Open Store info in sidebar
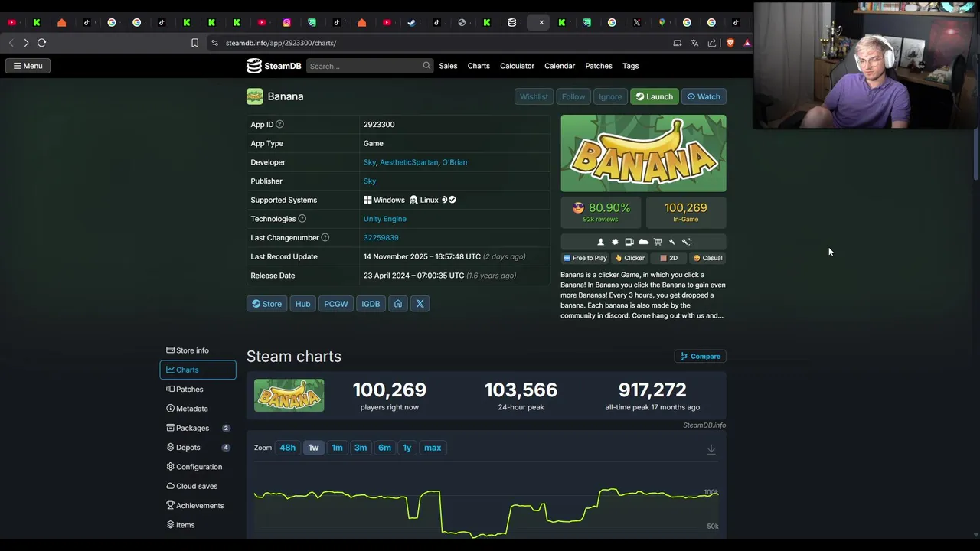This screenshot has width=980, height=551. (x=198, y=350)
